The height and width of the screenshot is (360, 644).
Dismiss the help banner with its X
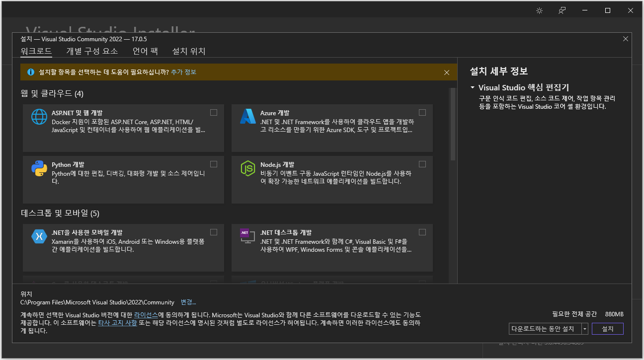447,72
